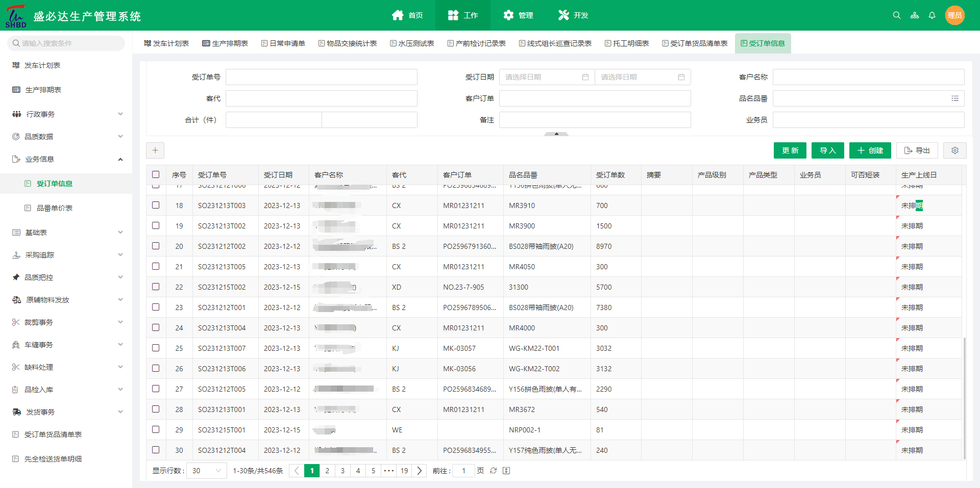The image size is (980, 488).
Task: Open the organization structure icon in header
Action: pyautogui.click(x=914, y=15)
